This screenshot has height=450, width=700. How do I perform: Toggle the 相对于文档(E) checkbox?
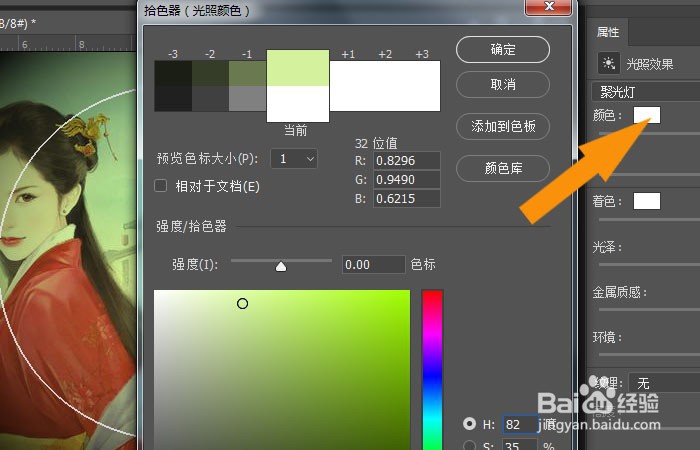[160, 186]
